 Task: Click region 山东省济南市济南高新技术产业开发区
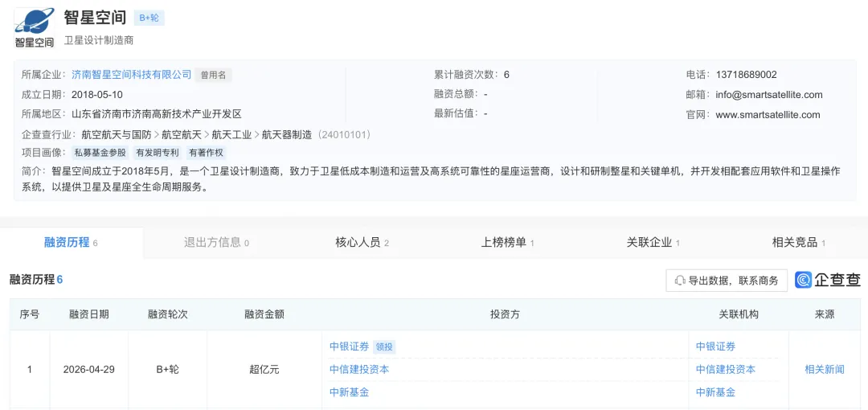(158, 114)
